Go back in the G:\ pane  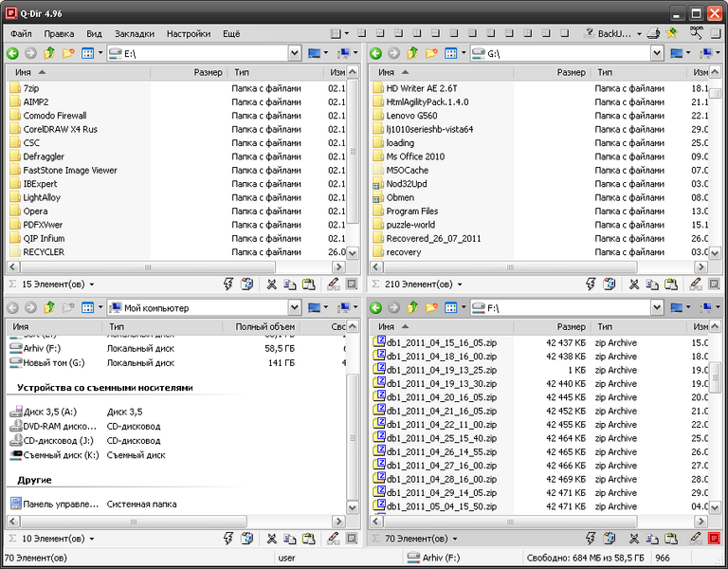click(x=375, y=53)
